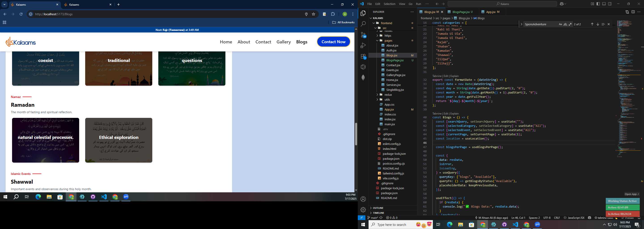Open the View menu in VS Code
Image resolution: width=644 pixels, height=229 pixels.
[x=402, y=4]
